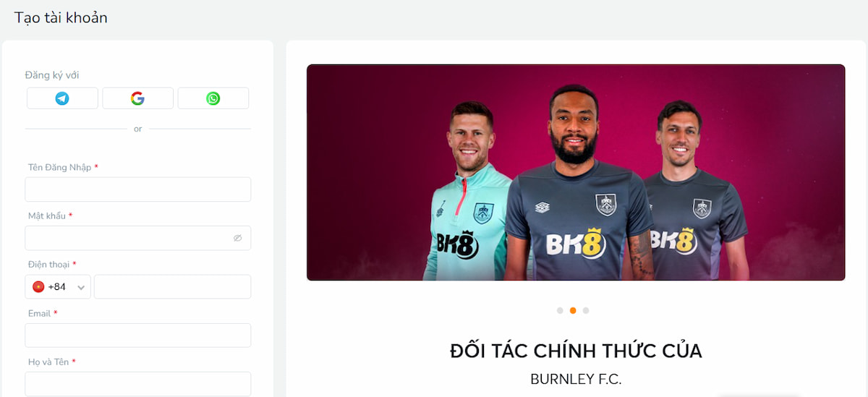Go to the first carousel slide dot
Viewport: 868px width, 397px height.
click(560, 310)
